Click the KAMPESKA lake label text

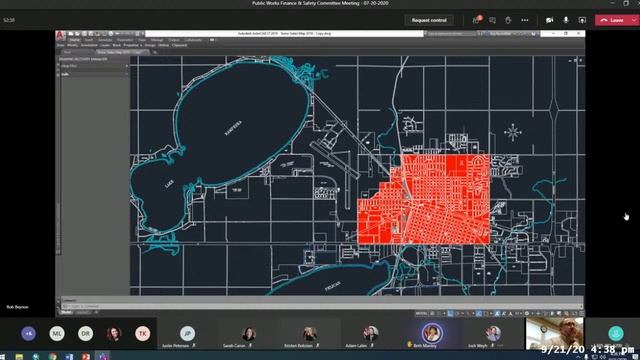[x=233, y=128]
